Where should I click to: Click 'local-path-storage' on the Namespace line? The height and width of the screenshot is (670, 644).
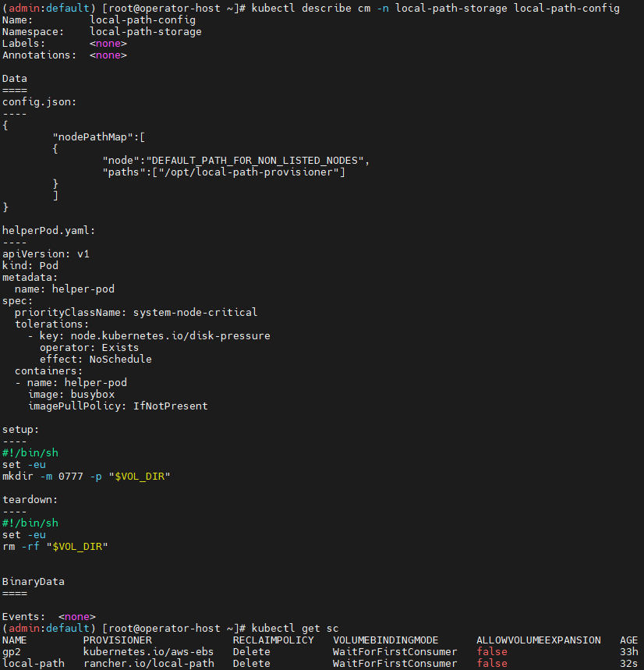(x=146, y=32)
